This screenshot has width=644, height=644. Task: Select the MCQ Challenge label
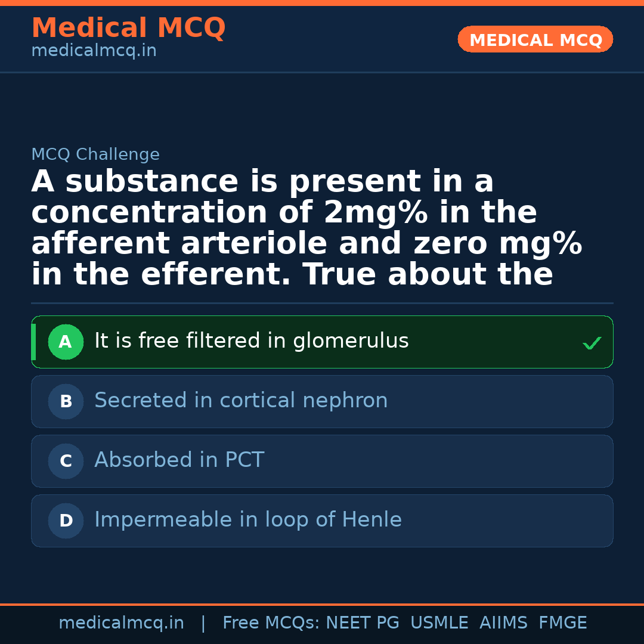[95, 155]
